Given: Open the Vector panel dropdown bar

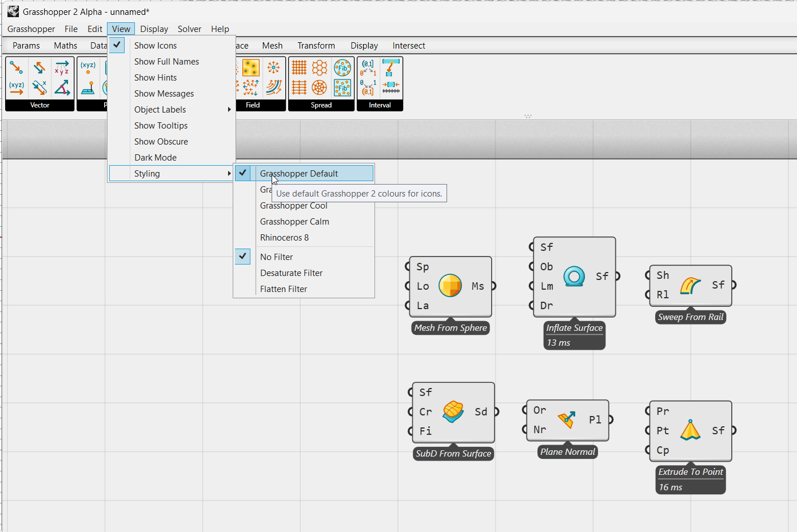Looking at the screenshot, I should (40, 105).
